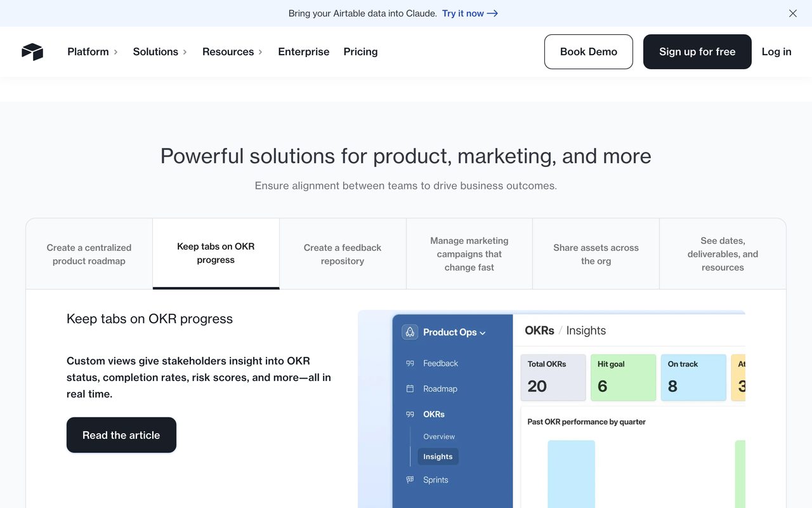Open the Product Ops dropdown chevron
Image resolution: width=812 pixels, height=508 pixels.
click(483, 333)
